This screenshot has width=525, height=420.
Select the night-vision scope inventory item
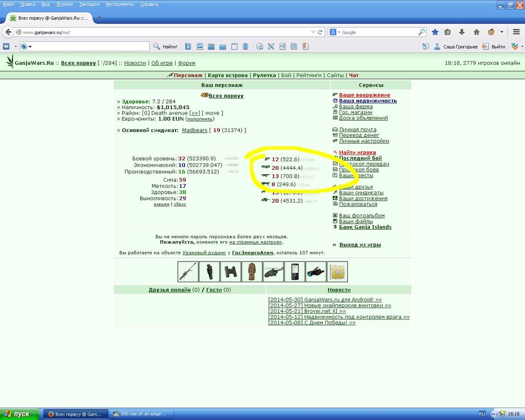click(x=316, y=272)
